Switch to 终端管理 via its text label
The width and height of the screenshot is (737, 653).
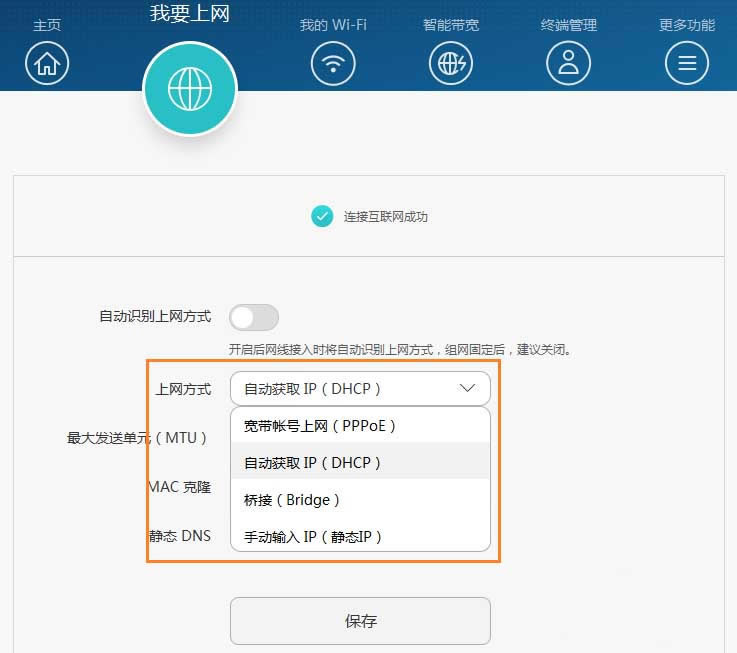[568, 25]
